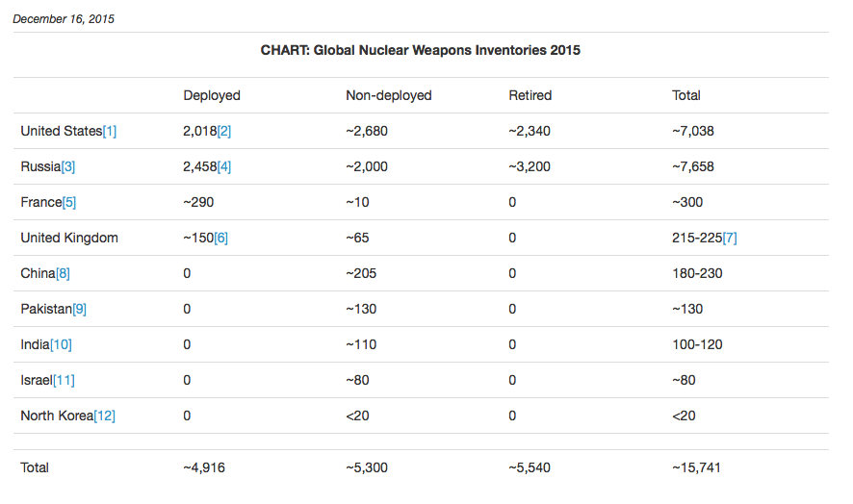The image size is (853, 504).
Task: Click the Deployed column header
Action: click(x=212, y=95)
